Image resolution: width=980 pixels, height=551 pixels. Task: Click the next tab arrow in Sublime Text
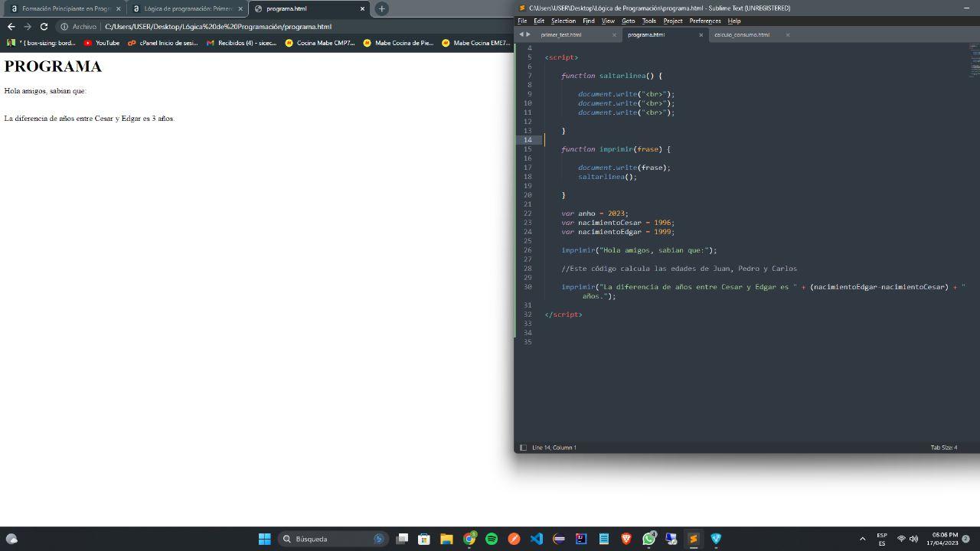528,34
